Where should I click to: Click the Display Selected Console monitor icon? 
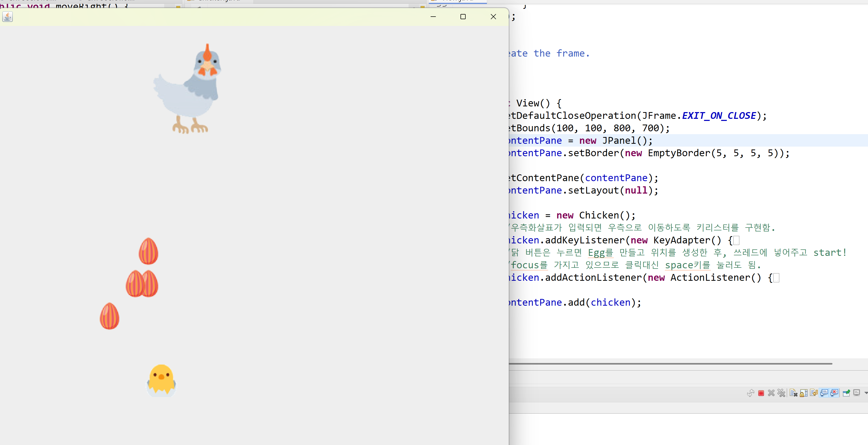[856, 393]
